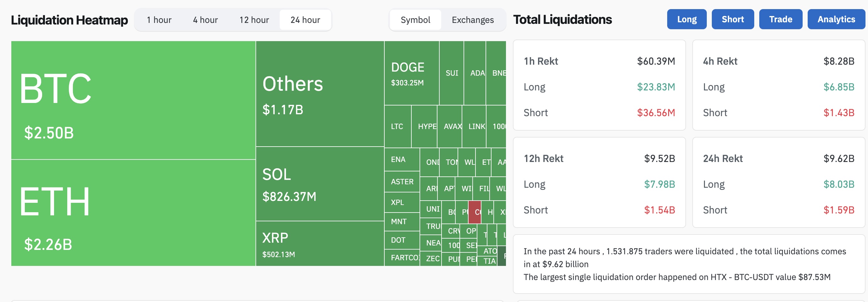Click the DOGE $303.25M tile
Viewport: 868px width, 302px height.
click(x=411, y=73)
